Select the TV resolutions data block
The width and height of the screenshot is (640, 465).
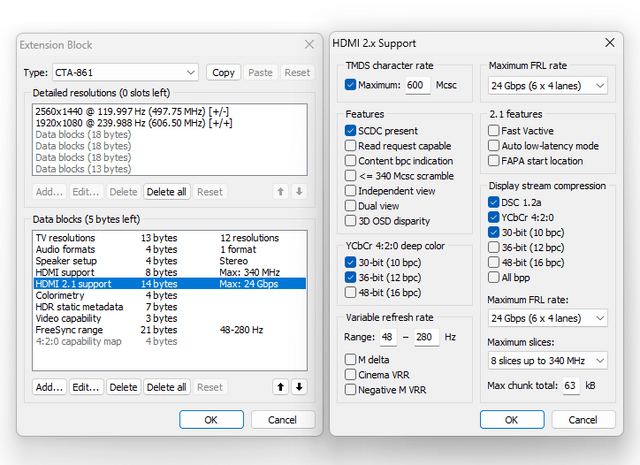coord(169,238)
